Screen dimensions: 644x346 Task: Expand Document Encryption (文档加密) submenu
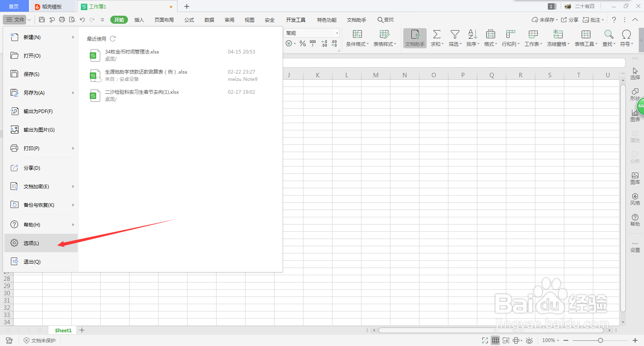pos(73,187)
